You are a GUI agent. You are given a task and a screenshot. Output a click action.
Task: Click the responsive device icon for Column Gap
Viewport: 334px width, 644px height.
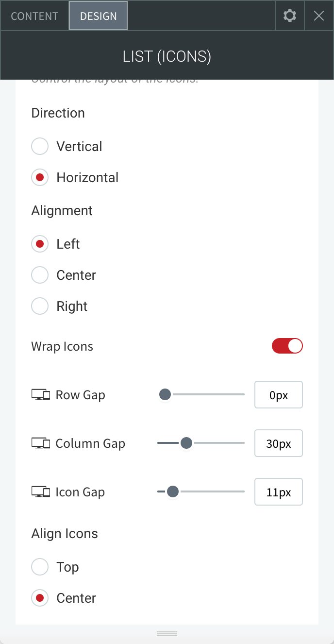41,443
